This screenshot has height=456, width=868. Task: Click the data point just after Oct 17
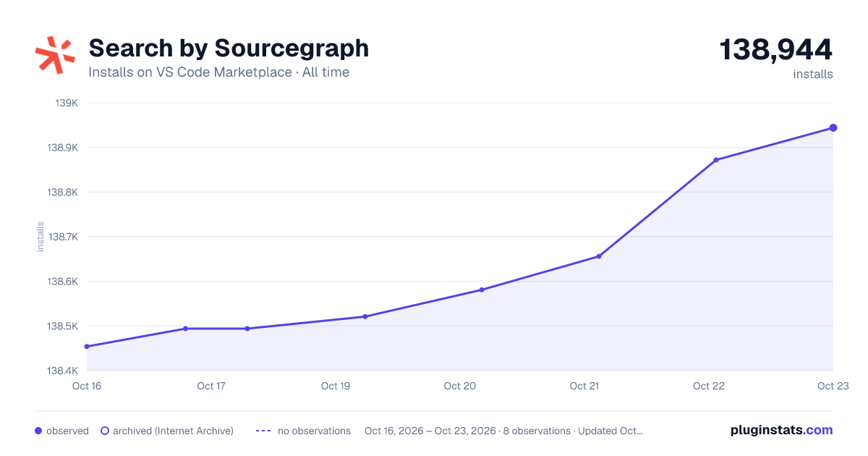247,329
